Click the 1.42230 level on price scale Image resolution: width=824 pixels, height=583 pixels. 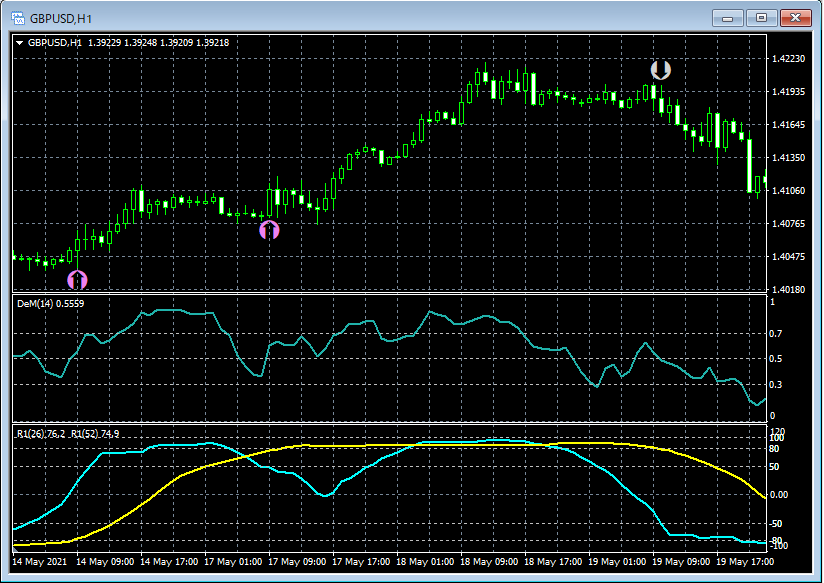point(788,59)
